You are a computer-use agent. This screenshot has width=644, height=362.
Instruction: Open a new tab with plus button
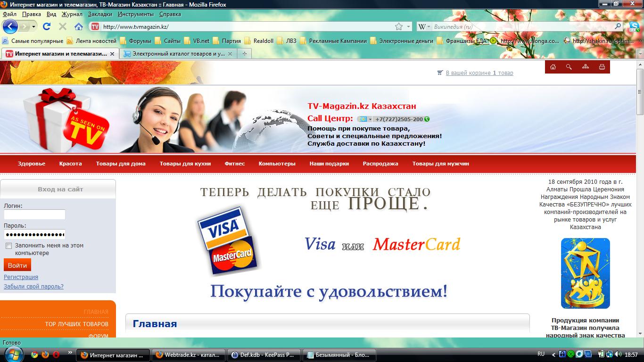pyautogui.click(x=244, y=54)
